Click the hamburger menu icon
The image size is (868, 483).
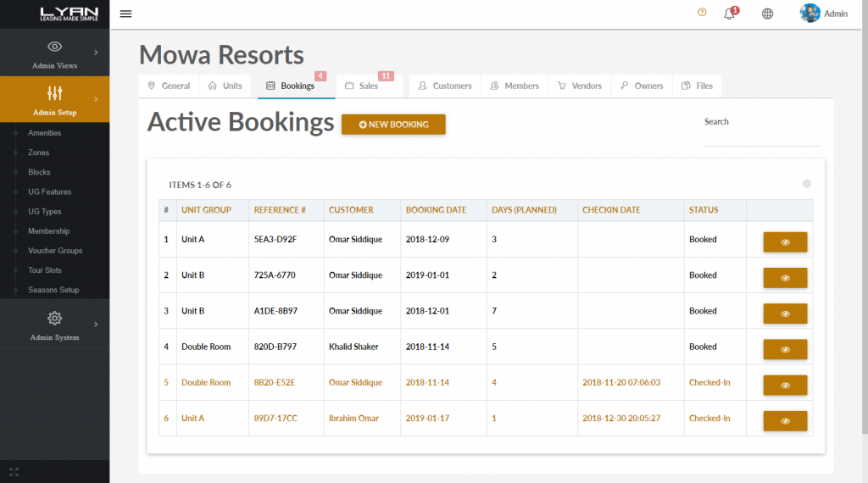point(125,14)
